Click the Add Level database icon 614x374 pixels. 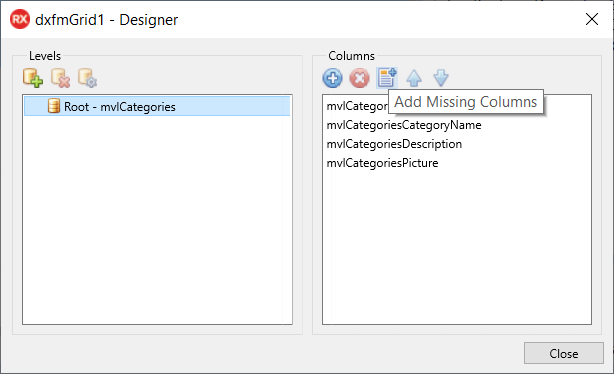33,78
